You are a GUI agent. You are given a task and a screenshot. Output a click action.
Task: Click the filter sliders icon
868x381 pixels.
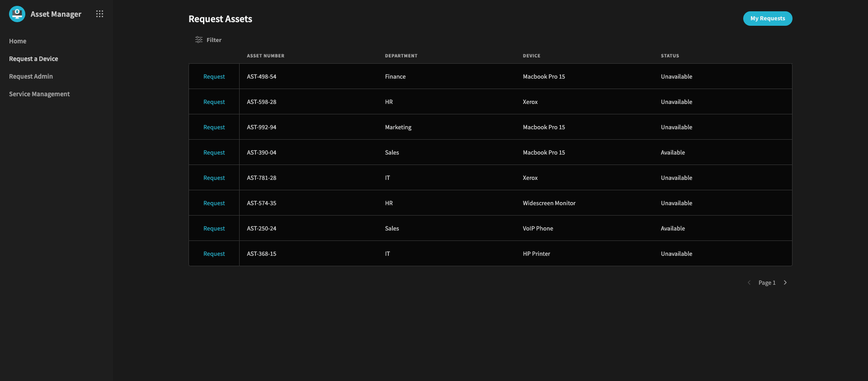tap(199, 40)
